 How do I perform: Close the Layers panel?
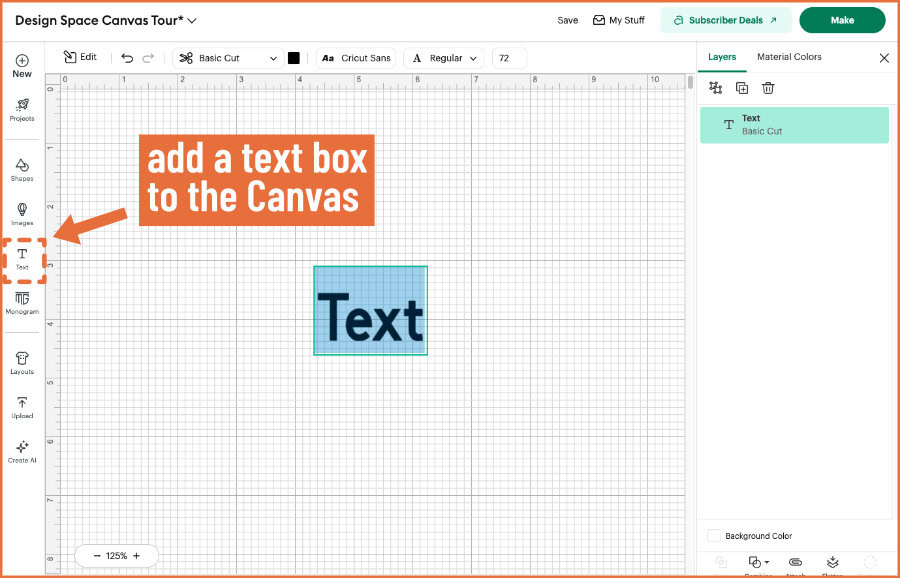point(884,58)
